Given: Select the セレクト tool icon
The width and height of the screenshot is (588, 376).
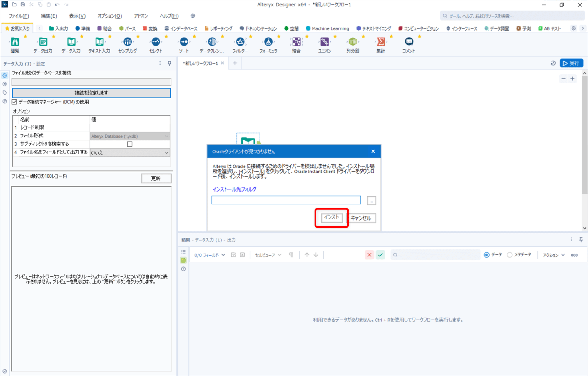Looking at the screenshot, I should pyautogui.click(x=156, y=42).
